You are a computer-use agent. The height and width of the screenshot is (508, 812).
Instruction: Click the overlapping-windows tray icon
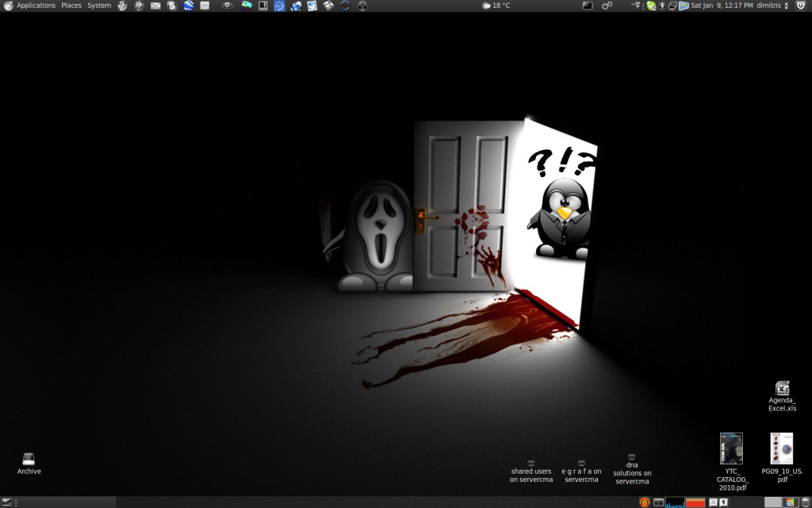coord(672,6)
